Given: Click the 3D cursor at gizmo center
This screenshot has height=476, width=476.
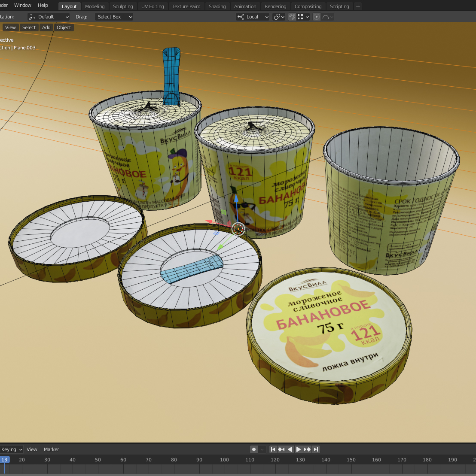Looking at the screenshot, I should click(x=238, y=229).
